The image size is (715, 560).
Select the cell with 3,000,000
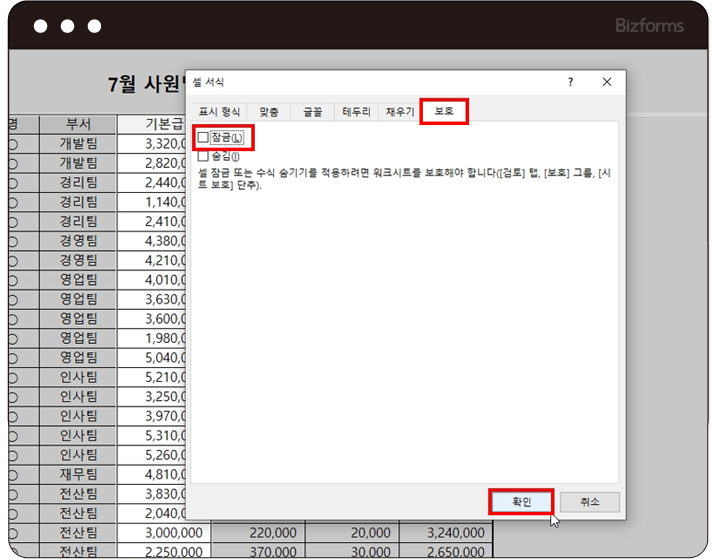coord(163,533)
